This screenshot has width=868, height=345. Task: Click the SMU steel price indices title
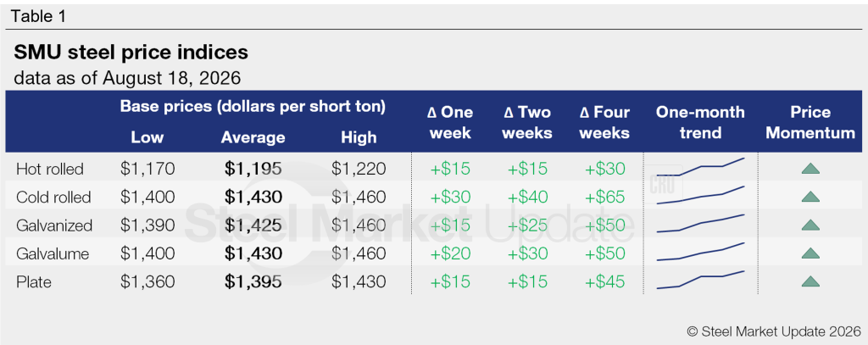pos(131,53)
